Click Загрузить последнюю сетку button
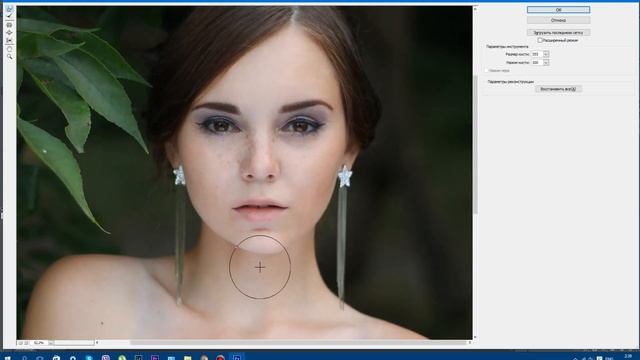Viewport: 640px width, 360px height. coord(558,32)
